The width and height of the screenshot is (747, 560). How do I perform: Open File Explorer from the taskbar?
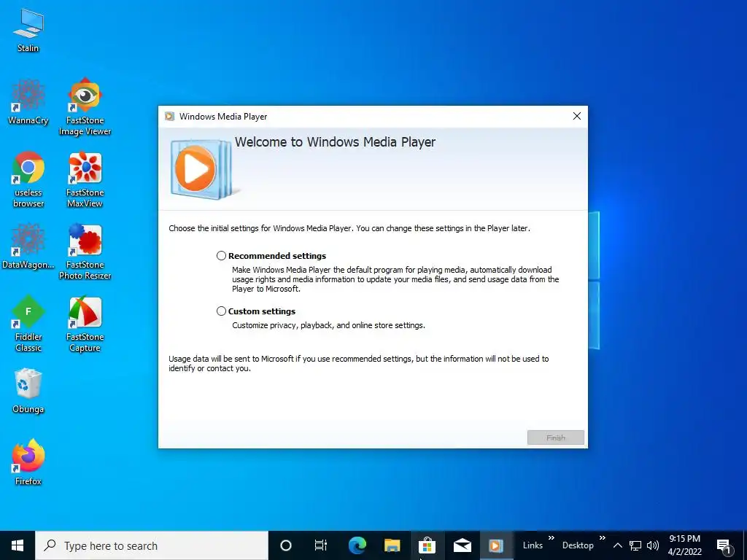(x=392, y=545)
